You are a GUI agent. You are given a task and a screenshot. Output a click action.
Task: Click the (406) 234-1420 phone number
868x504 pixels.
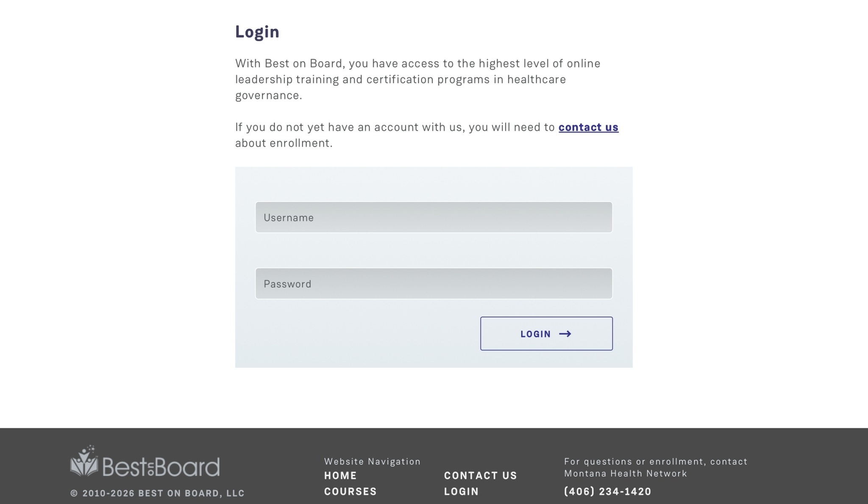(607, 491)
